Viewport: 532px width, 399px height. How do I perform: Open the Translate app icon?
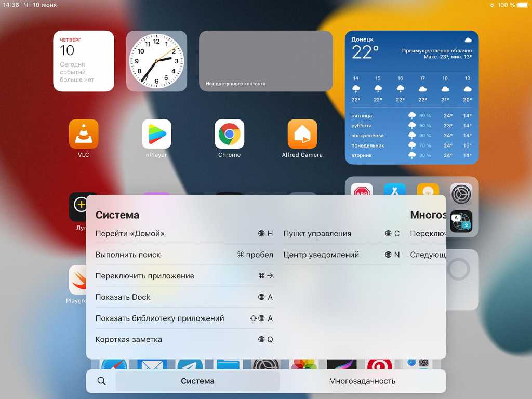461,221
